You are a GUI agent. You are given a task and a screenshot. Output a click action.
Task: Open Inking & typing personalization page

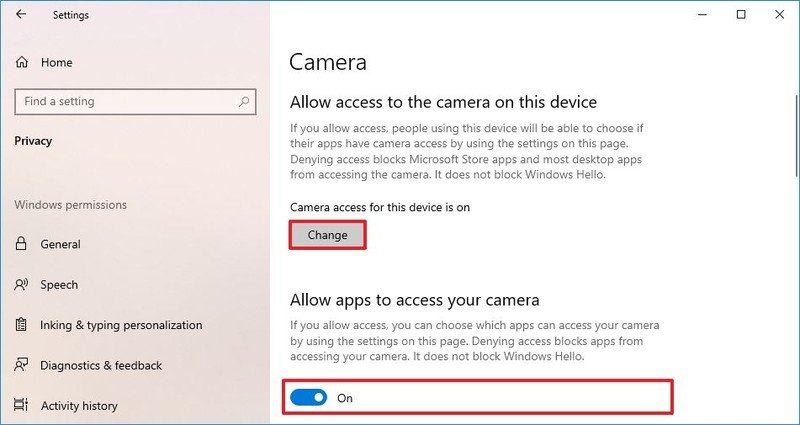pyautogui.click(x=121, y=325)
